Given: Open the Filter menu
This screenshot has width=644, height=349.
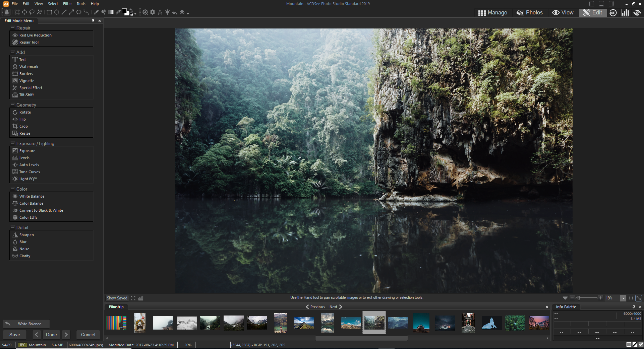Looking at the screenshot, I should (67, 4).
